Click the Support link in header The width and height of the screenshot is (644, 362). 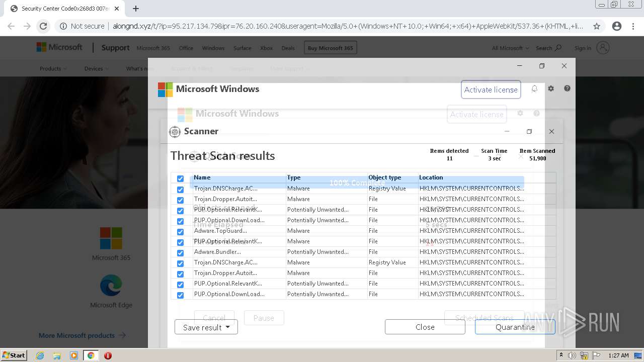[115, 48]
